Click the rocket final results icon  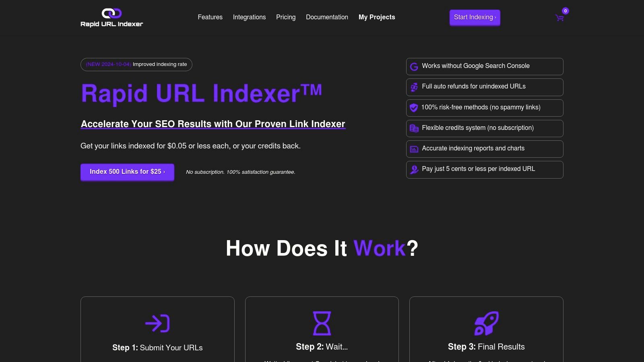coord(486,323)
